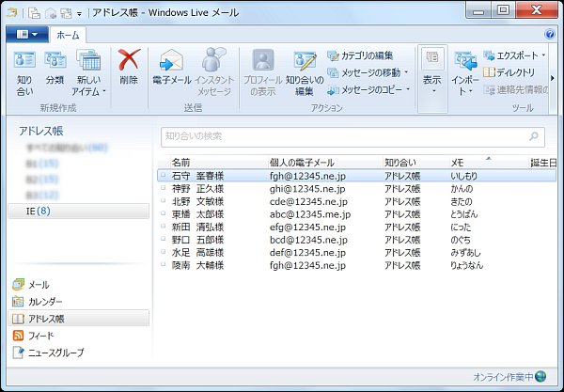Click the Windows Live Mail title bar icon
Screen dimensions: 564x392
point(12,13)
